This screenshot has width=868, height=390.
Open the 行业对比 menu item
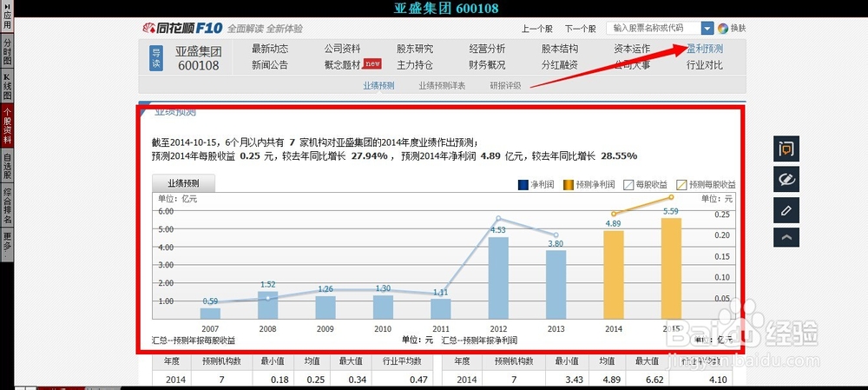click(x=705, y=65)
